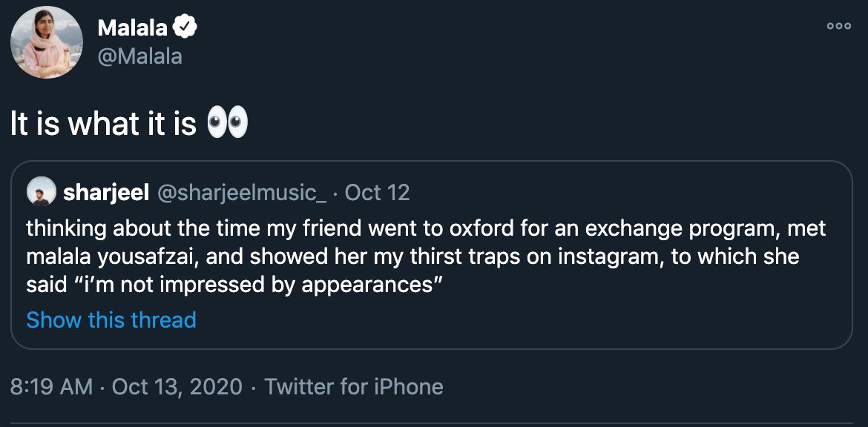Click the Twitter for iPhone source link
Viewport: 868px width, 427px height.
click(354, 386)
